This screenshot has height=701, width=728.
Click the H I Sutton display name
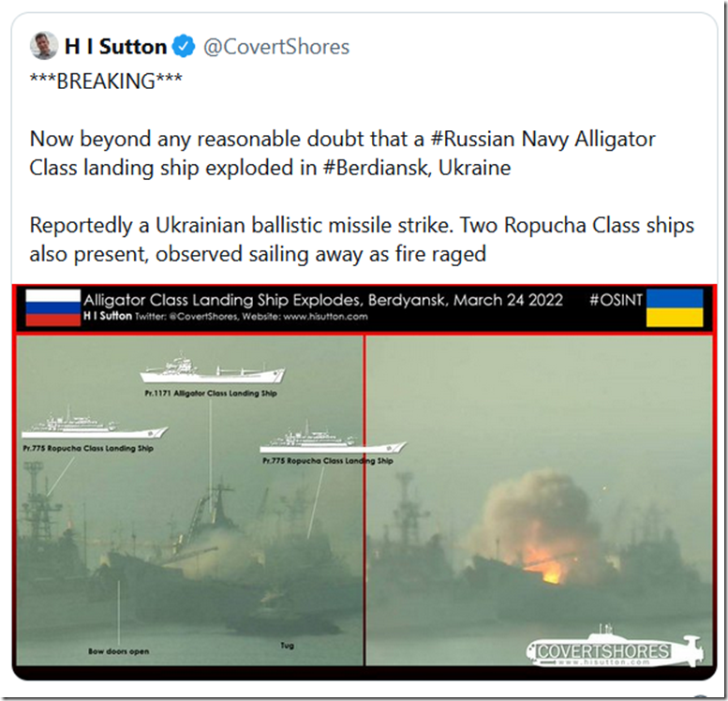click(x=115, y=47)
